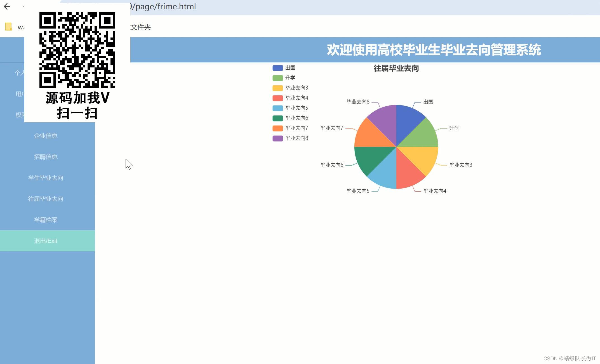The height and width of the screenshot is (364, 600).
Task: Toggle 出国 legend swatch in chart
Action: click(x=278, y=68)
